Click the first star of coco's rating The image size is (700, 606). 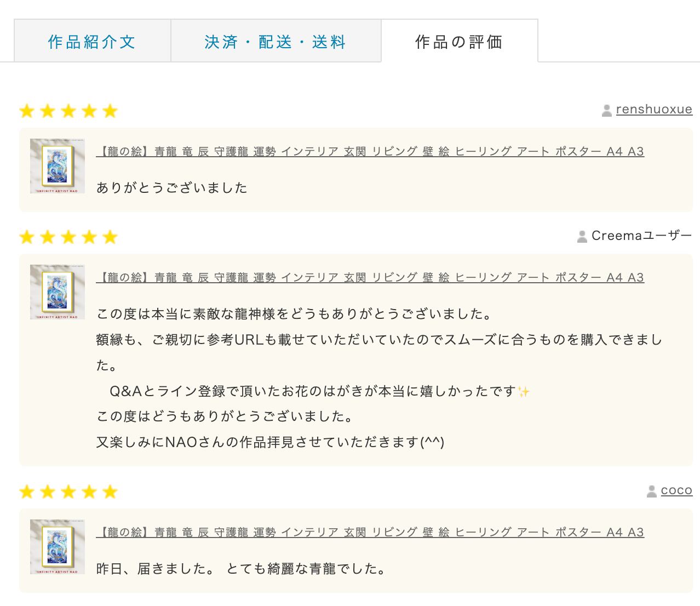coord(27,492)
